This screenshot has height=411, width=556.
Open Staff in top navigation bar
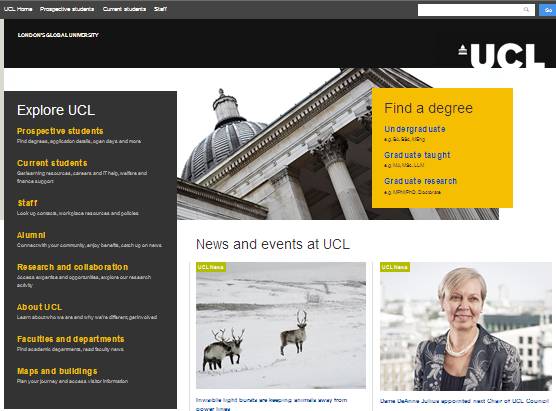click(160, 9)
